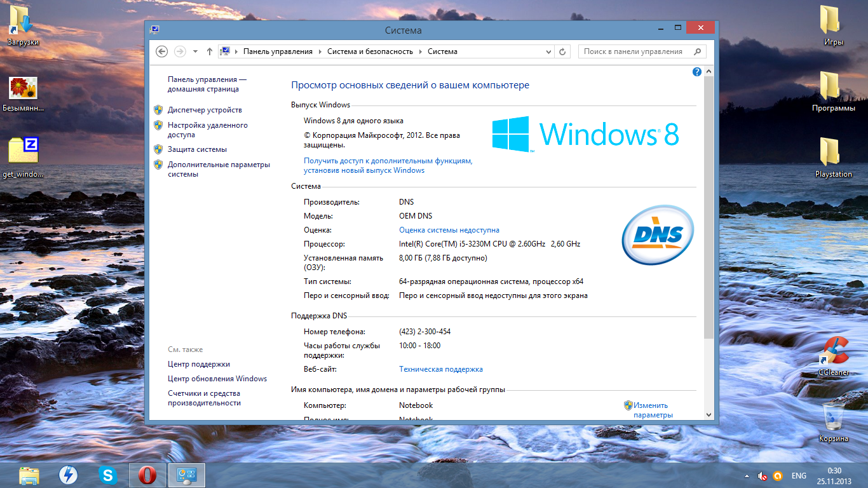Image resolution: width=868 pixels, height=488 pixels.
Task: Select the 'Программы' desktop folder
Action: (x=833, y=91)
